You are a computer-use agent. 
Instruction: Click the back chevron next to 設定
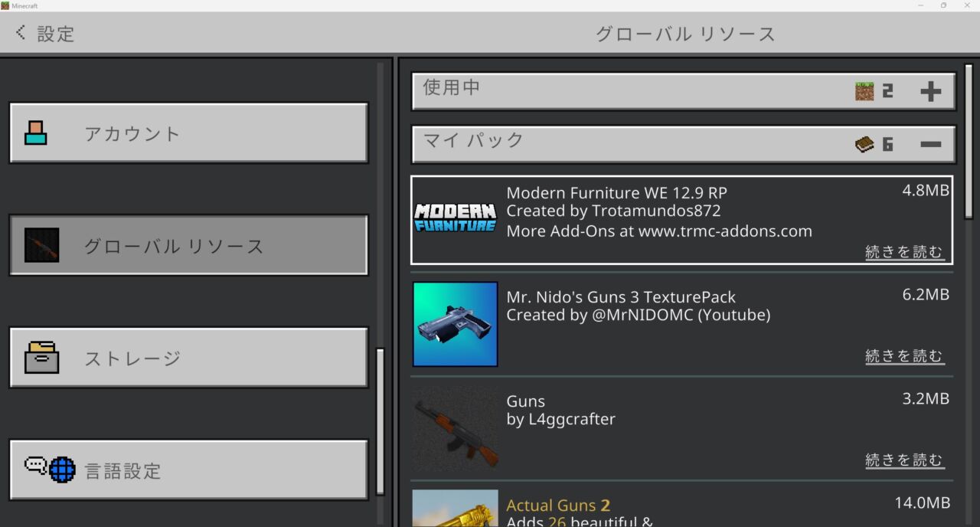coord(19,32)
